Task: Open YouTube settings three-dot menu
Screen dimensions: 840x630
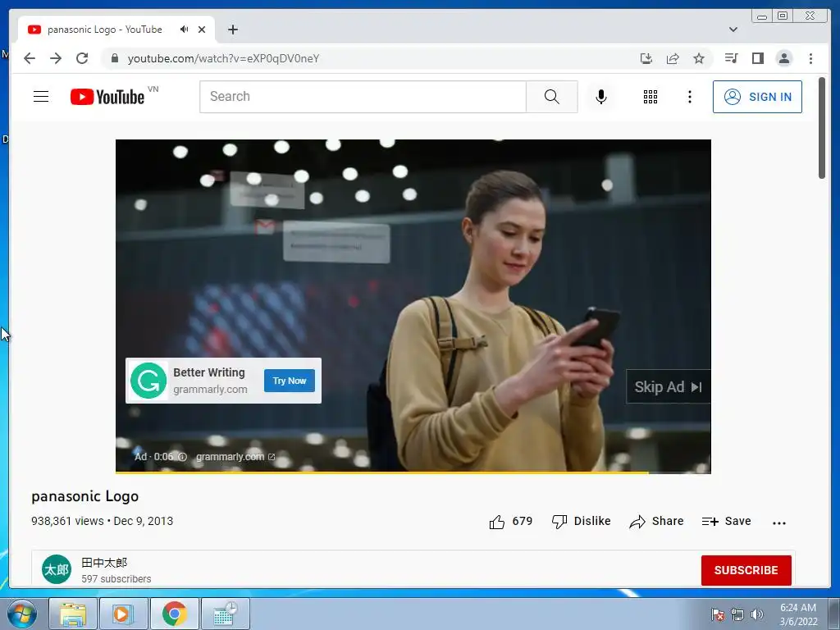Action: (x=689, y=97)
